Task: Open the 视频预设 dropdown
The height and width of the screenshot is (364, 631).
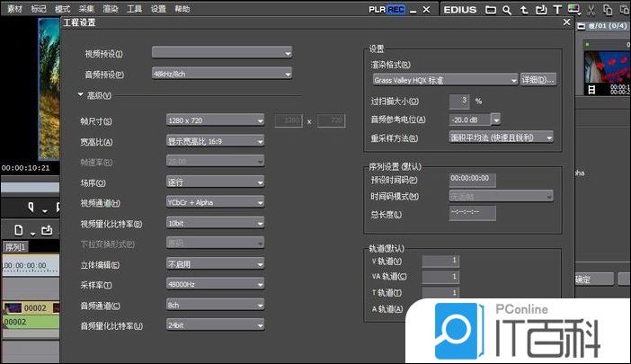Action: (x=222, y=53)
